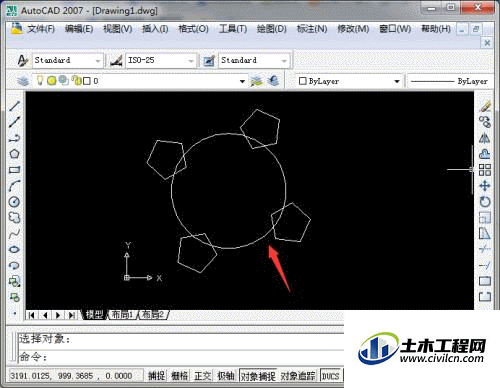Open the Layer Properties Manager
The image size is (500, 388).
[23, 81]
